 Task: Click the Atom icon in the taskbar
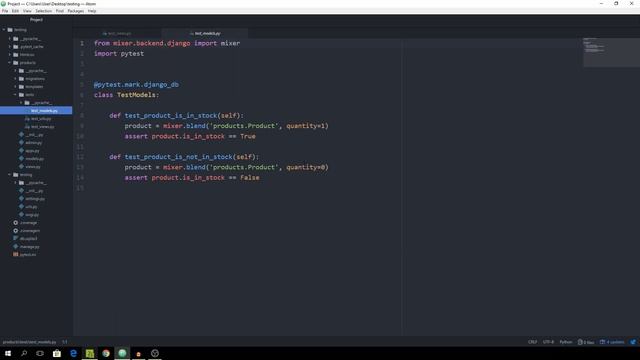122,353
